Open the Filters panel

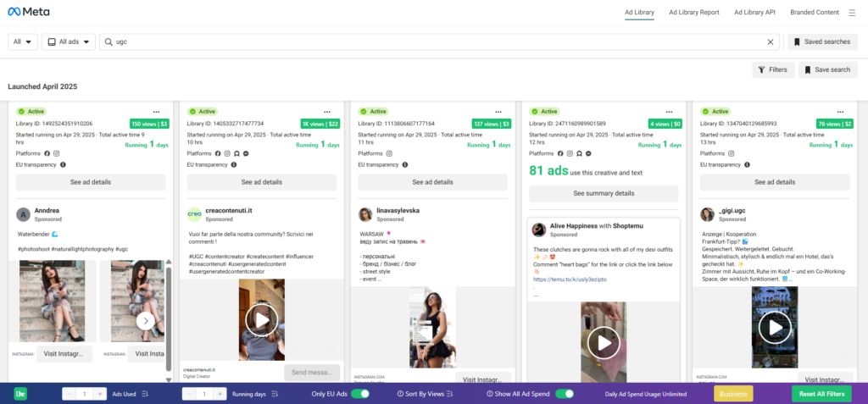pos(771,69)
